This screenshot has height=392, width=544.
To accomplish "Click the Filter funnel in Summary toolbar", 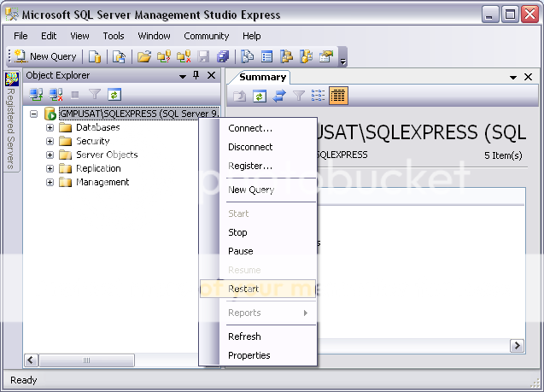I will click(299, 96).
